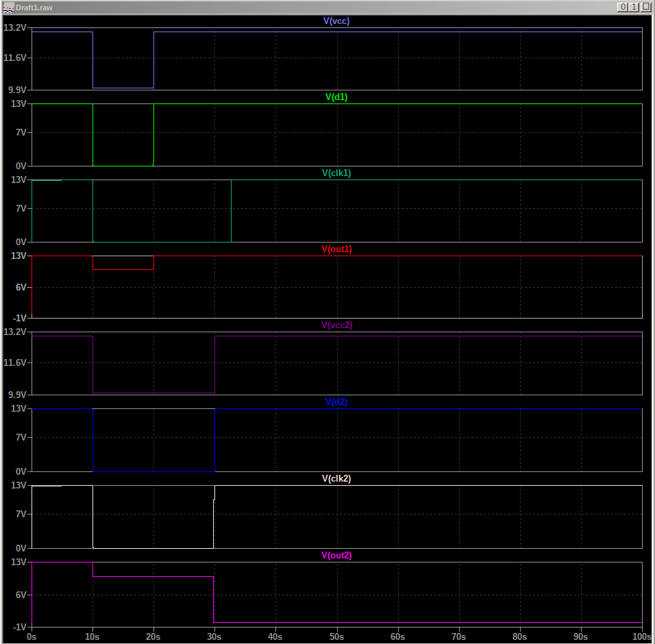
Task: Click the V(out1) trace label
Action: (x=336, y=249)
